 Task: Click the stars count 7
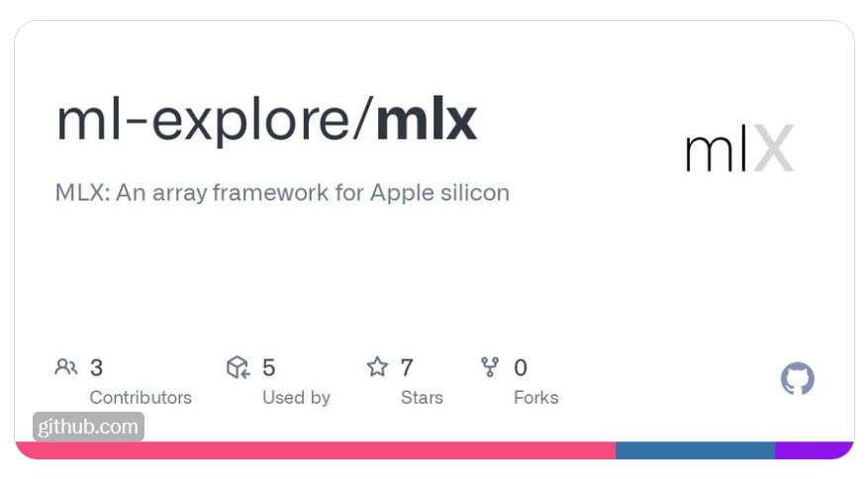coord(407,368)
